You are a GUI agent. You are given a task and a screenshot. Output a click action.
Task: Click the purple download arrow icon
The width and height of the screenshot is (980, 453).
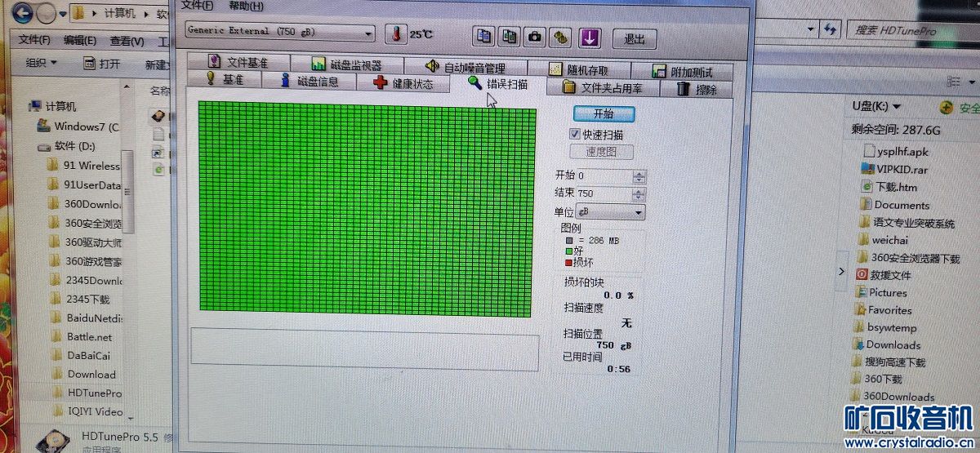[590, 38]
